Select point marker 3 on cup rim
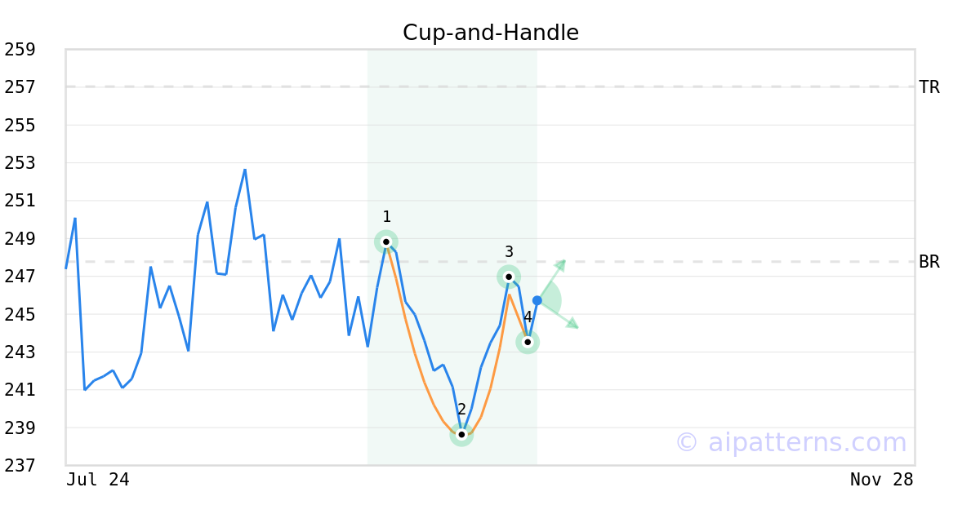This screenshot has width=980, height=514. (509, 277)
